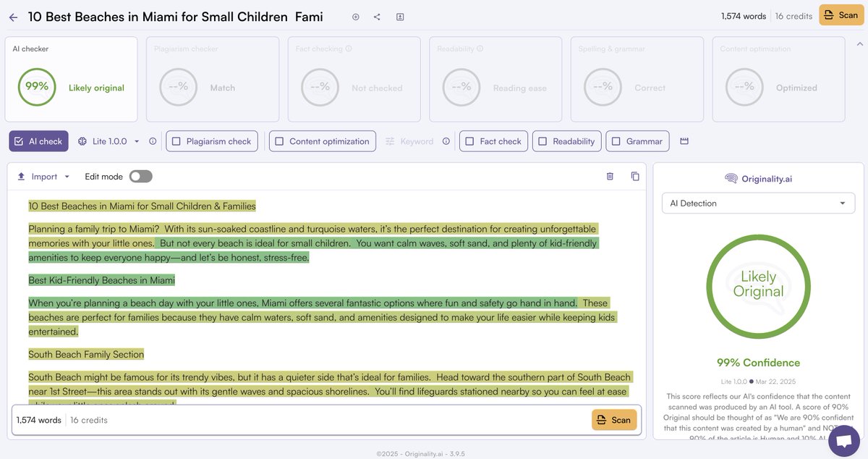Image resolution: width=868 pixels, height=459 pixels.
Task: Open the Lite 1.0.0 model dropdown
Action: [109, 141]
